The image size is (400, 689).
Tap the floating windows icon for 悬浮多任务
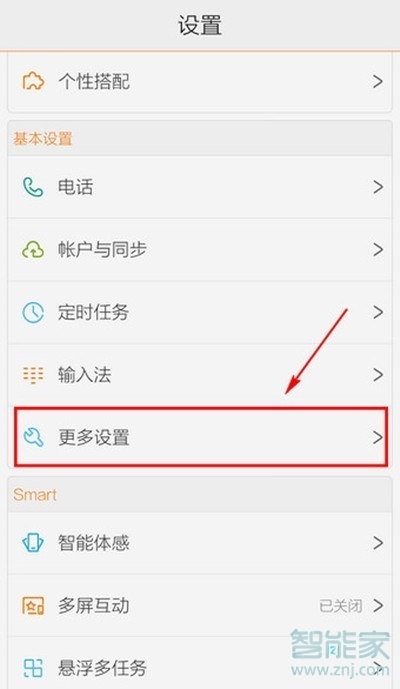coord(33,668)
